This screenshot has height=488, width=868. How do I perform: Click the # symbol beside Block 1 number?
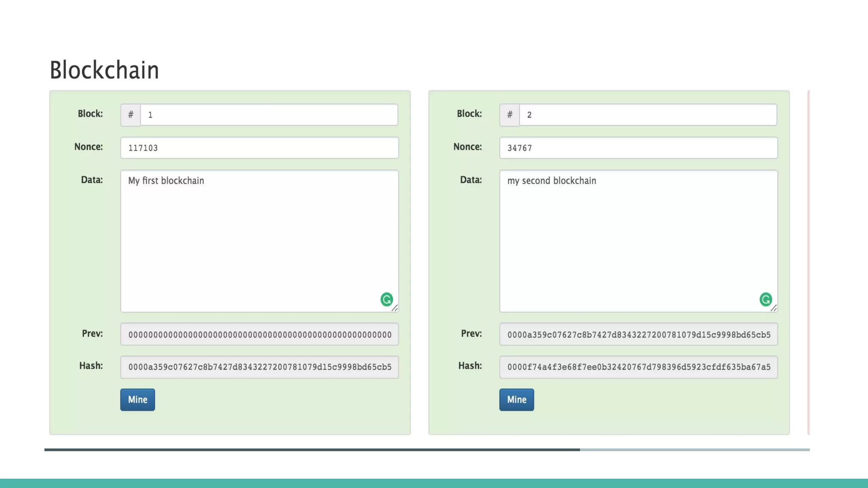[131, 115]
